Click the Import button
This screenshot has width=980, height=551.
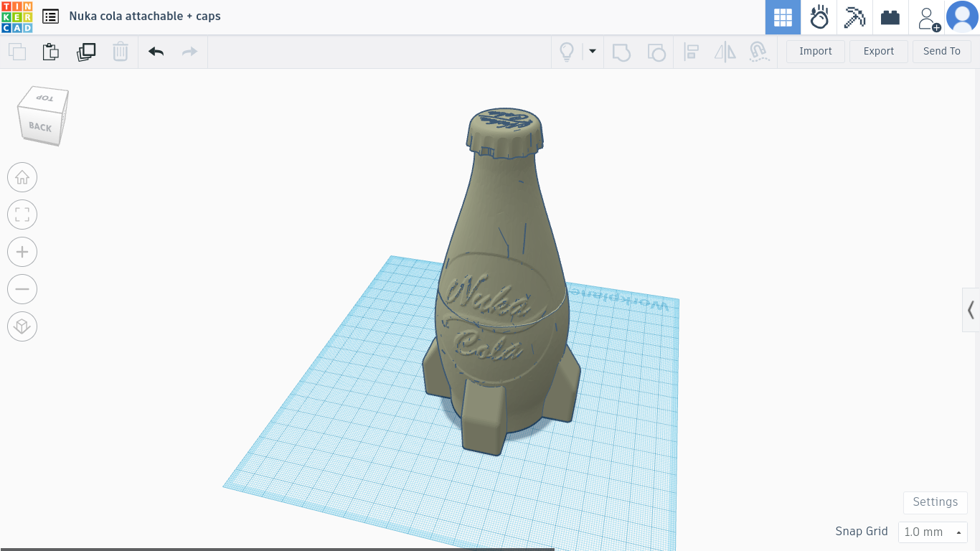[816, 51]
